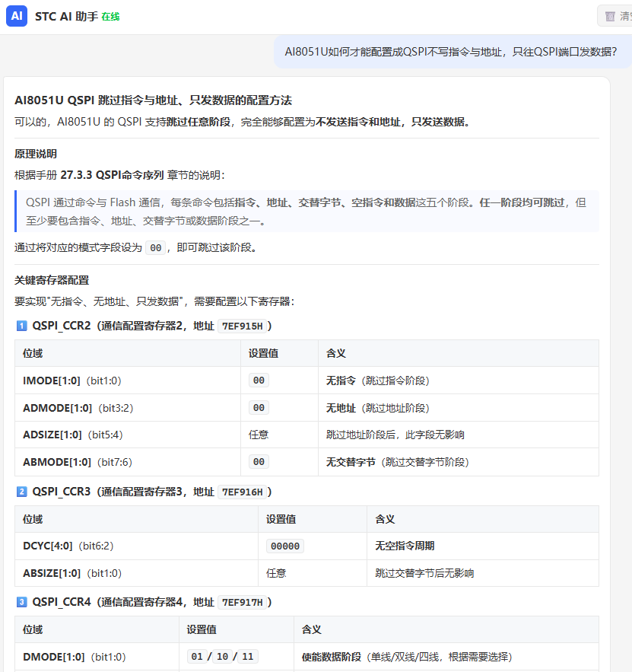
Task: Click the 在线 status label
Action: point(110,17)
